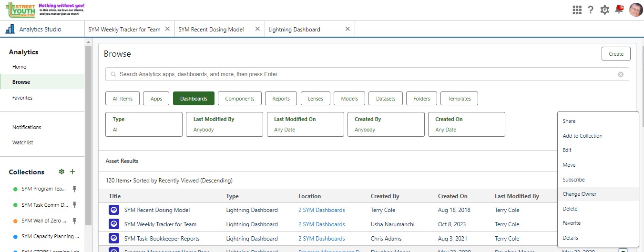644x252 pixels.
Task: Click dashboard icon of SYM Task: Bookkeeper Reports row
Action: click(x=114, y=239)
